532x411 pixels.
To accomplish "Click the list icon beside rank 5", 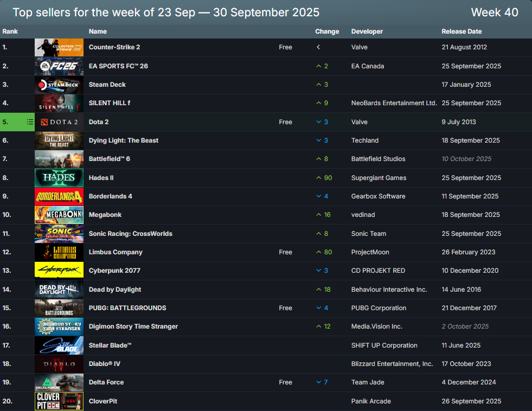I will tap(30, 122).
